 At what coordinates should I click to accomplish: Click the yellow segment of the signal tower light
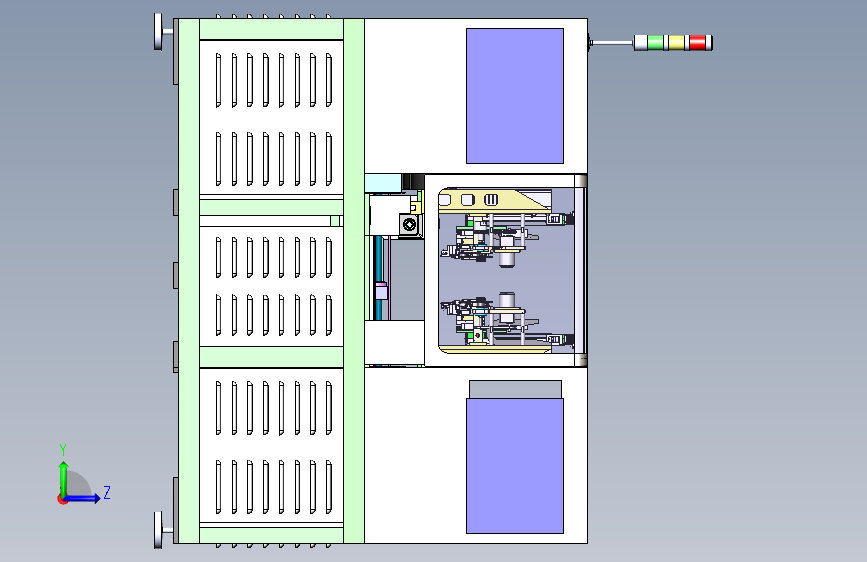[676, 43]
